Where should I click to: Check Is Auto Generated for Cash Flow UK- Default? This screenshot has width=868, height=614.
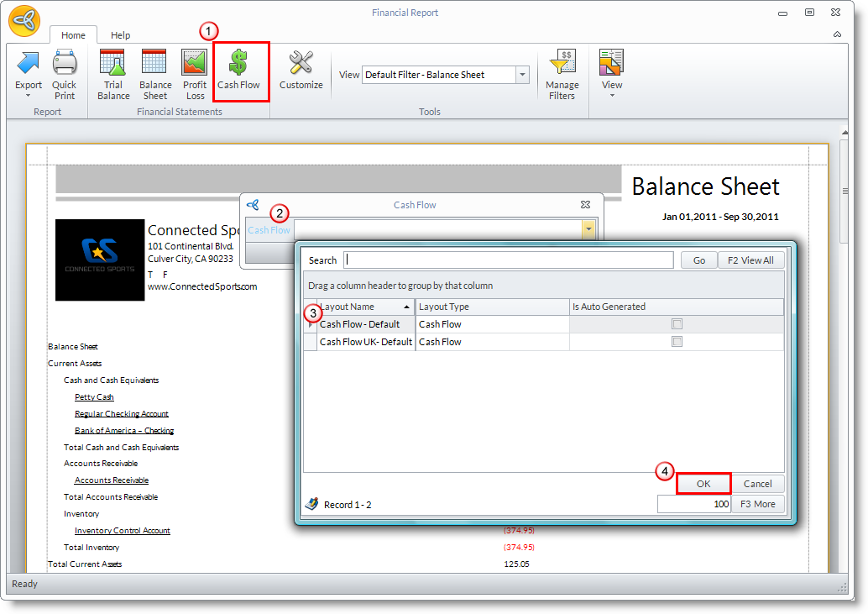[x=677, y=342]
